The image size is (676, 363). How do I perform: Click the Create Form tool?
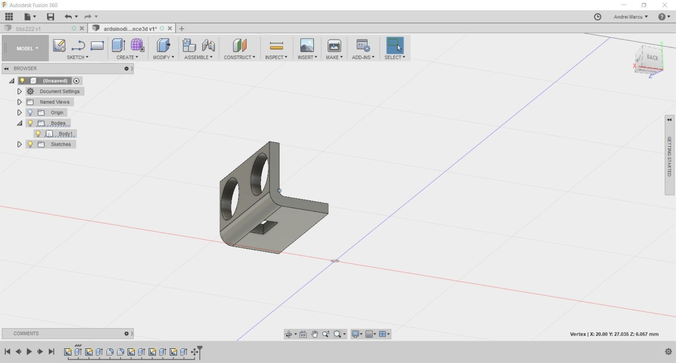coord(138,45)
